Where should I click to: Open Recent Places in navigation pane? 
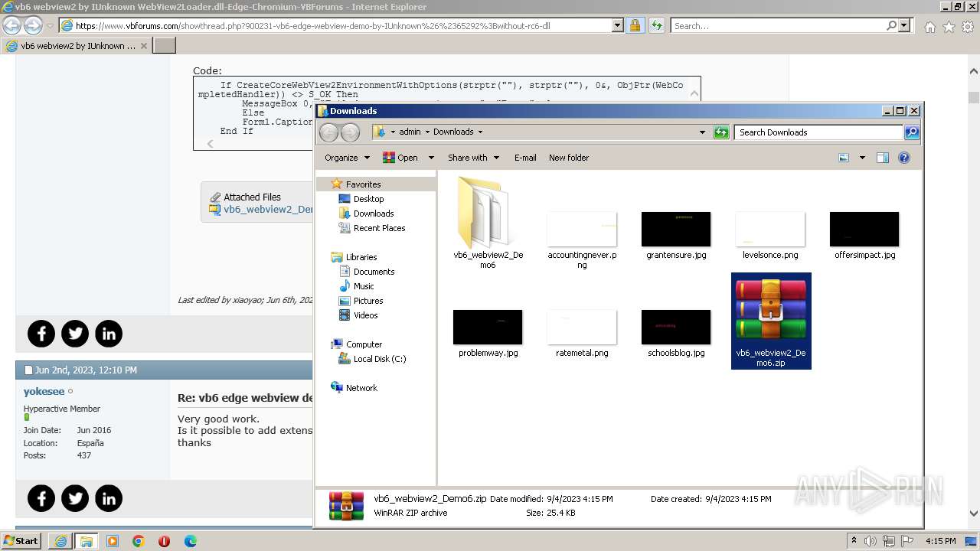click(379, 228)
